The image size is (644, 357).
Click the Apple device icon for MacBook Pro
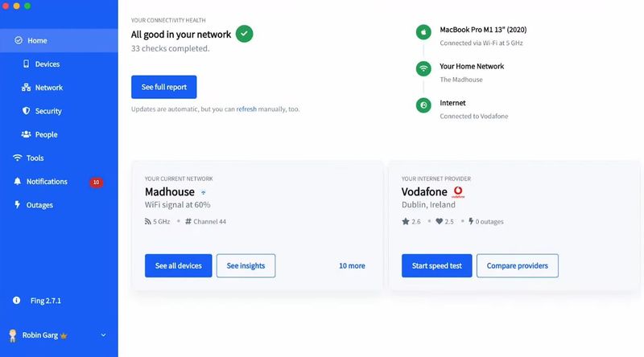click(x=423, y=32)
